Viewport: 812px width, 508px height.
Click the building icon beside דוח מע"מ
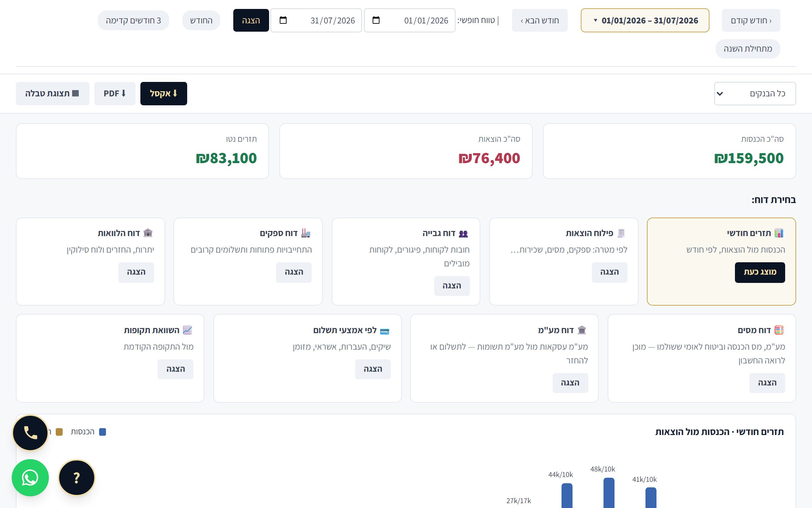[x=582, y=330]
